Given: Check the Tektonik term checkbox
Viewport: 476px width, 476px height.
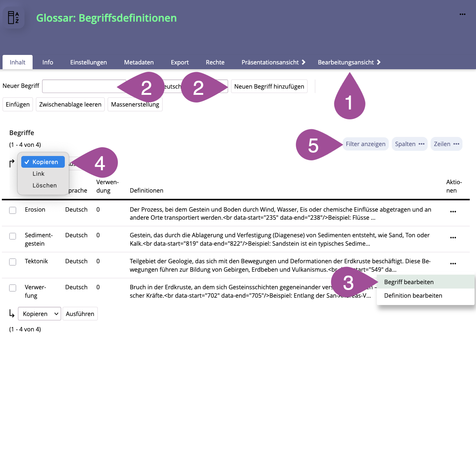Looking at the screenshot, I should coord(13,262).
